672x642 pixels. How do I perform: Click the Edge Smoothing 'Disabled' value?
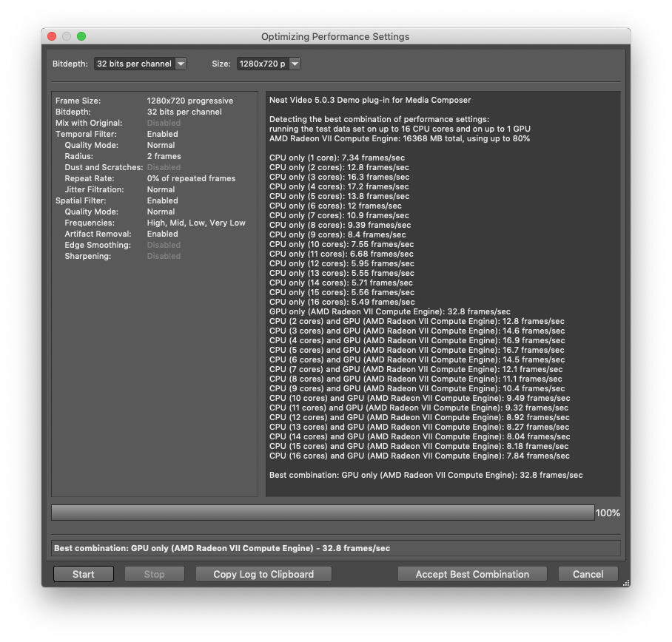[164, 245]
